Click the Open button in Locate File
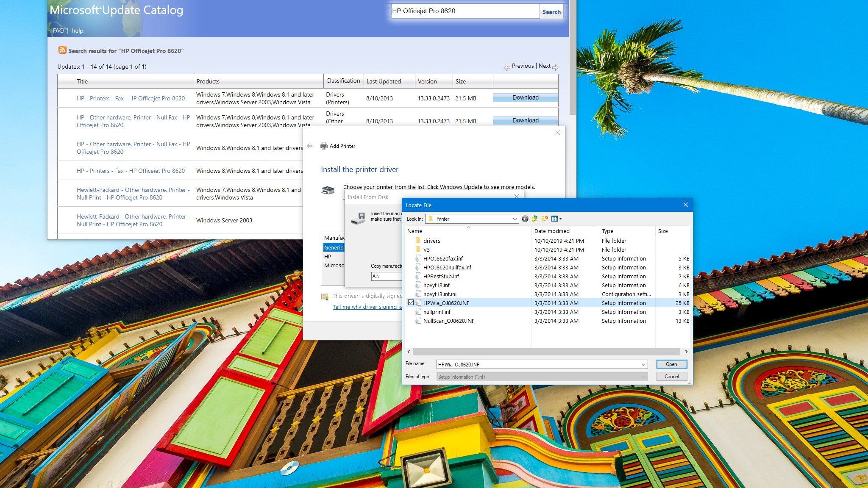868x488 pixels. click(671, 364)
